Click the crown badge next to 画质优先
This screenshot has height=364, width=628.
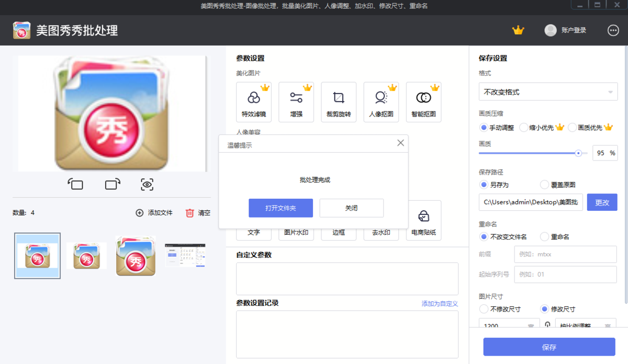click(x=608, y=127)
